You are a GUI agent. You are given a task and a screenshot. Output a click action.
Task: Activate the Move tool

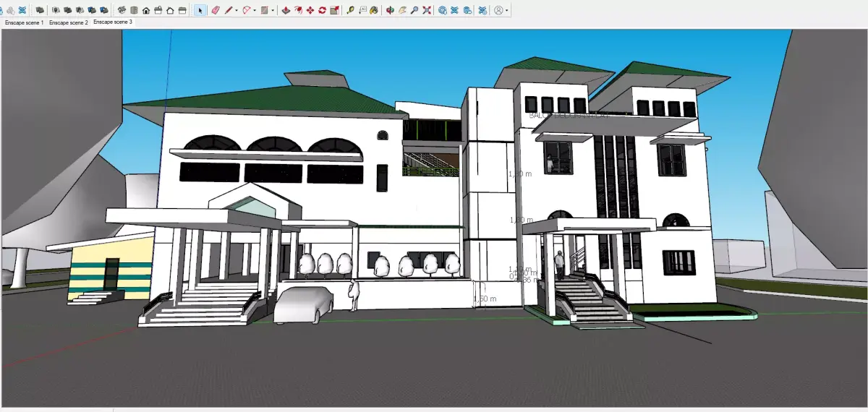(x=310, y=10)
